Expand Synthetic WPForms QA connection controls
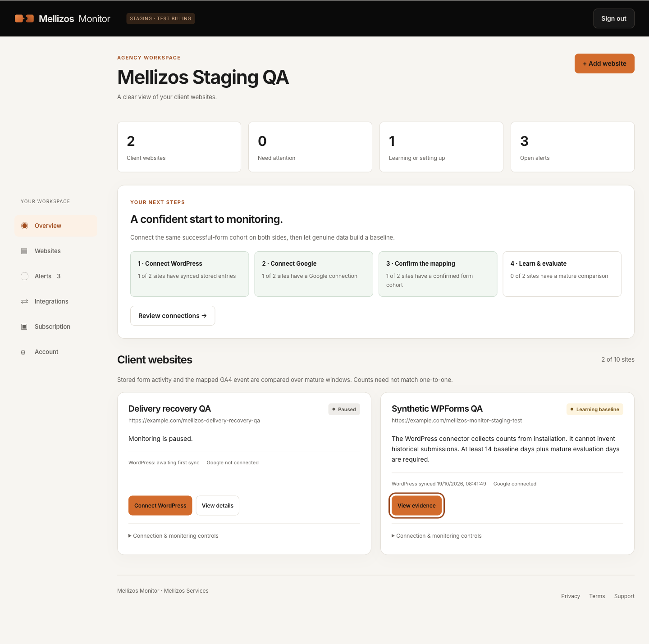649x644 pixels. [x=437, y=536]
